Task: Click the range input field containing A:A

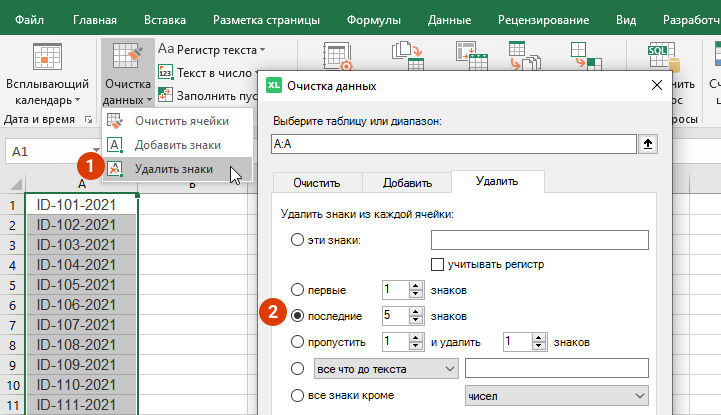Action: (x=453, y=144)
